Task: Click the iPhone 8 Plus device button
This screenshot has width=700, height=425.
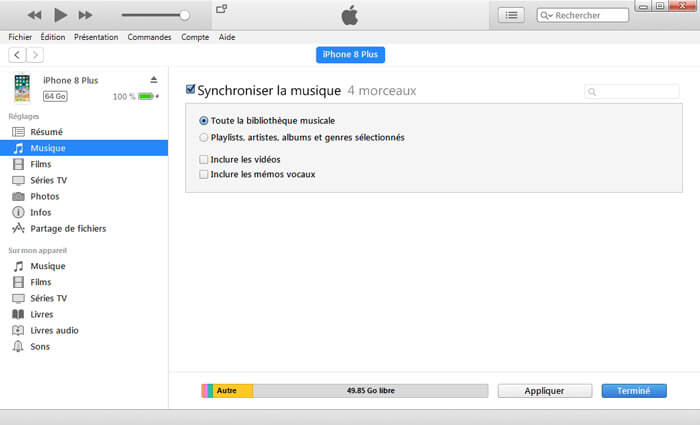Action: [350, 54]
